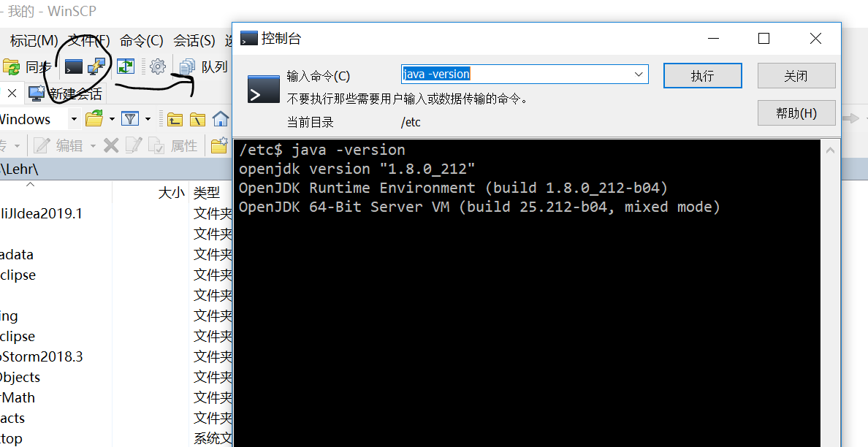The width and height of the screenshot is (868, 447).
Task: Maximize the 控制台 window
Action: click(x=764, y=38)
